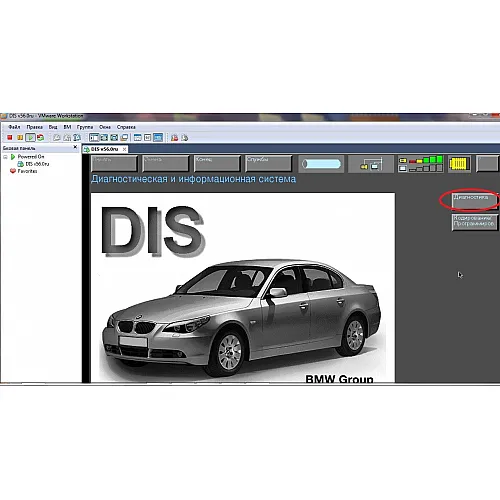Click the yellow Suspend VM toolbar icon
Viewport: 500px width, 500px height.
coord(20,137)
